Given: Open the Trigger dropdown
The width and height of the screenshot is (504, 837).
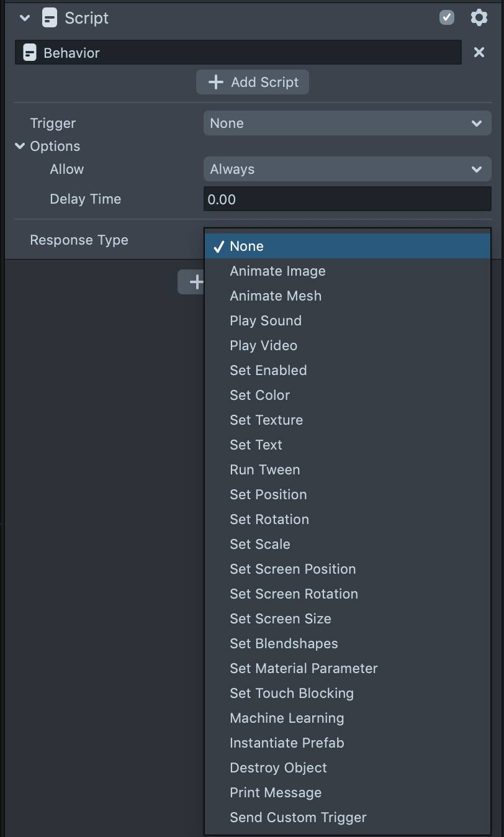Looking at the screenshot, I should [347, 123].
